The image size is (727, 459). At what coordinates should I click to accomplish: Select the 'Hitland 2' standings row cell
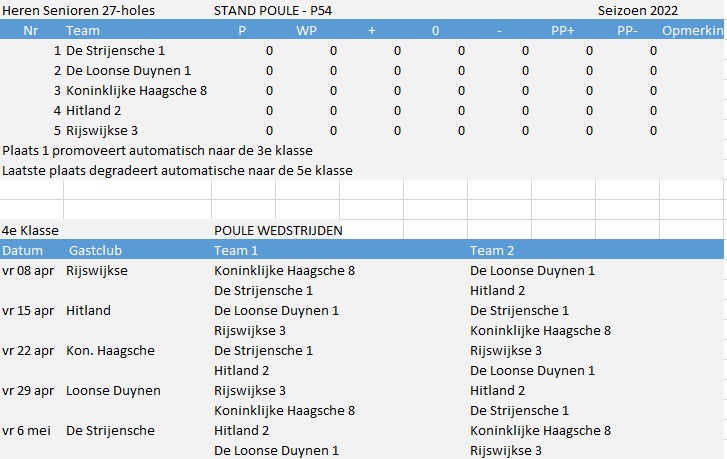(x=93, y=110)
